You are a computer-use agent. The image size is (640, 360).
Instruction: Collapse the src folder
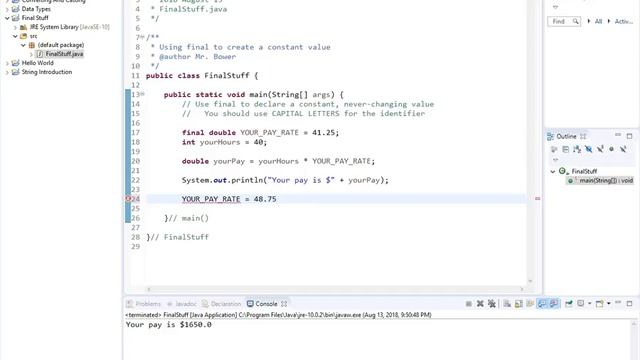click(15, 36)
